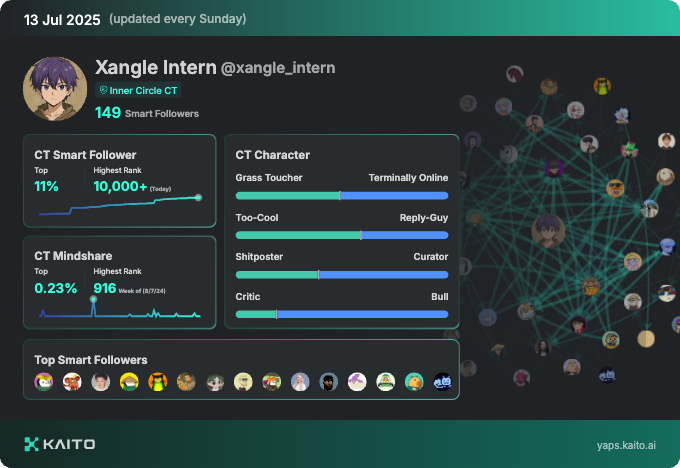
Task: Click the 'CT Character' heading
Action: 273,155
